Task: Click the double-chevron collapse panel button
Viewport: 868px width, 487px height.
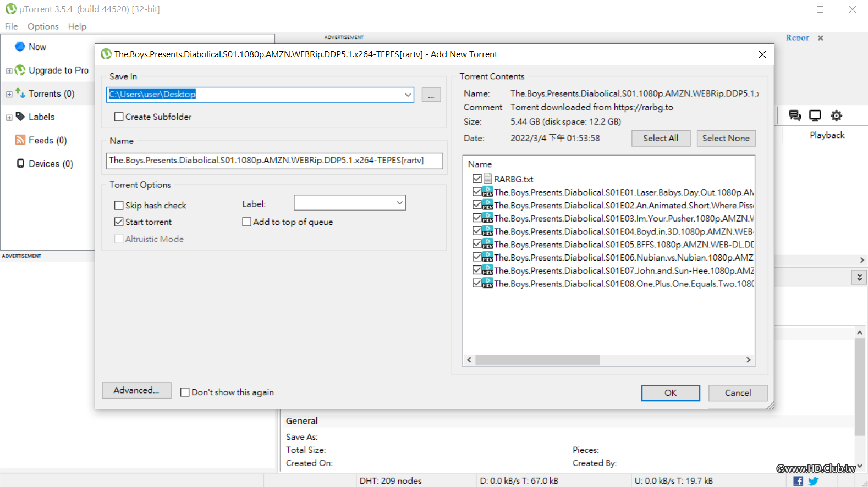Action: click(x=859, y=278)
